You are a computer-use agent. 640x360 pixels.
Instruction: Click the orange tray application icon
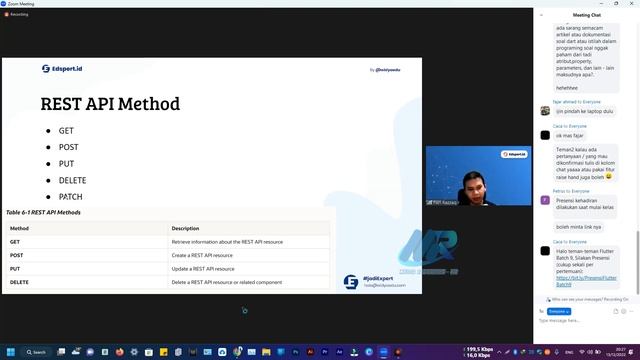(x=547, y=352)
